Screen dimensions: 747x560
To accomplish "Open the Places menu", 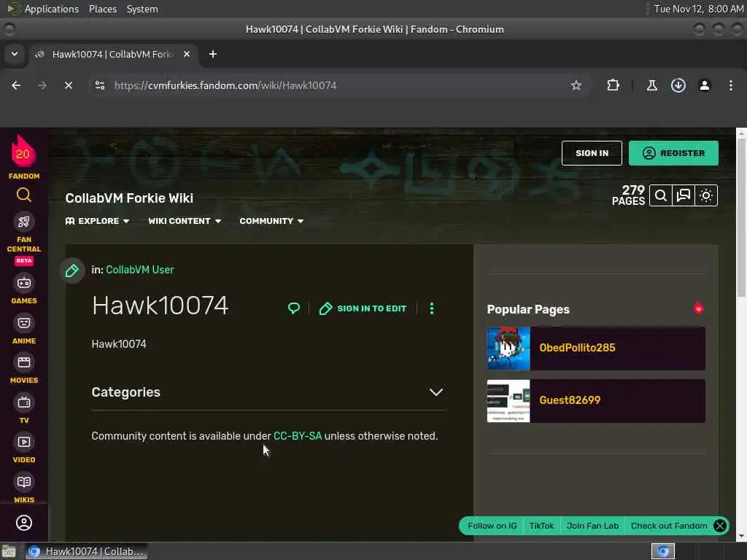I will pos(102,9).
